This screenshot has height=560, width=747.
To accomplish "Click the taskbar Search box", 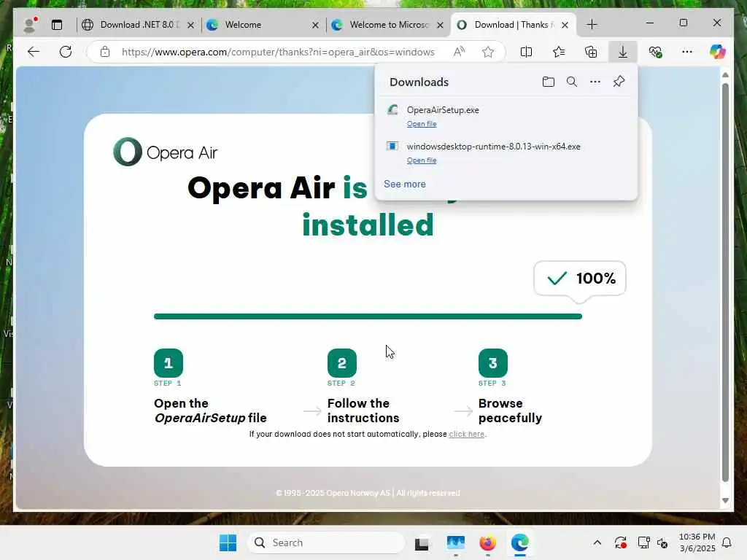I will click(326, 542).
